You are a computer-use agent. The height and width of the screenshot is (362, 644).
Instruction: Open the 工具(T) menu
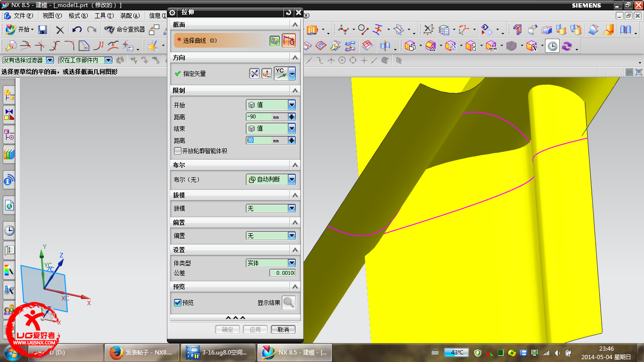[104, 16]
